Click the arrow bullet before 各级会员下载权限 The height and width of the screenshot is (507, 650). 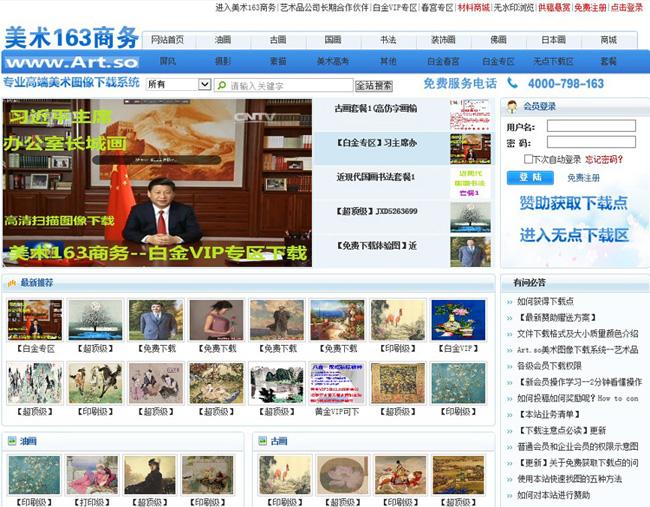(509, 366)
